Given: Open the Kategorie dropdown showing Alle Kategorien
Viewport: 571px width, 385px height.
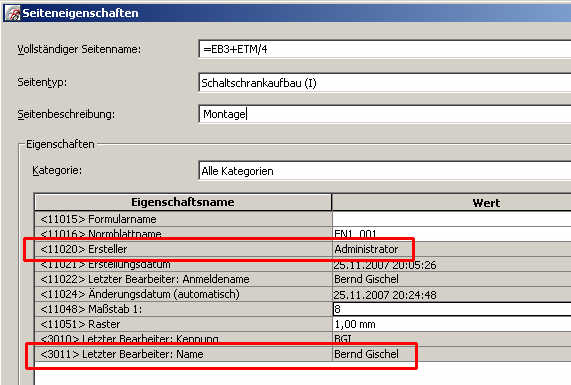Looking at the screenshot, I should click(385, 171).
